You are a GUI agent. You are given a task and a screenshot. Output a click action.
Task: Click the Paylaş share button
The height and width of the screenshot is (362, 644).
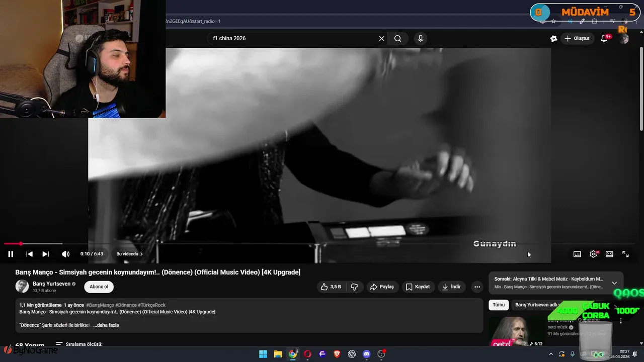382,287
